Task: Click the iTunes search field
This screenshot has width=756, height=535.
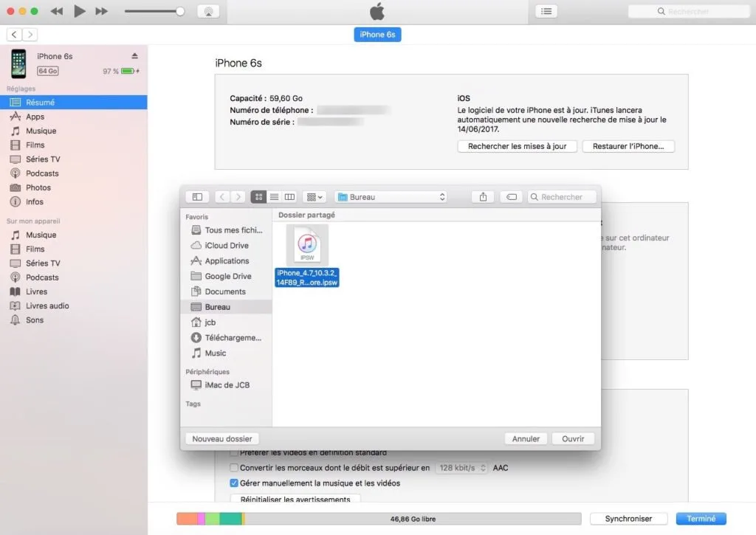Action: [x=689, y=11]
